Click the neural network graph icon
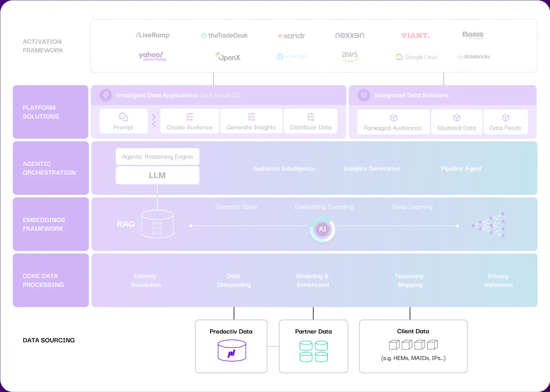 (488, 225)
